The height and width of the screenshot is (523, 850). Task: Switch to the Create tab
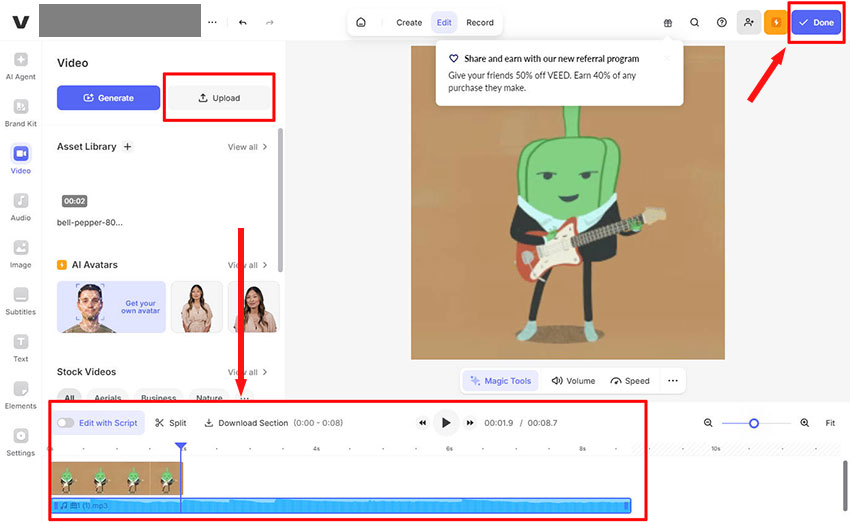[409, 22]
